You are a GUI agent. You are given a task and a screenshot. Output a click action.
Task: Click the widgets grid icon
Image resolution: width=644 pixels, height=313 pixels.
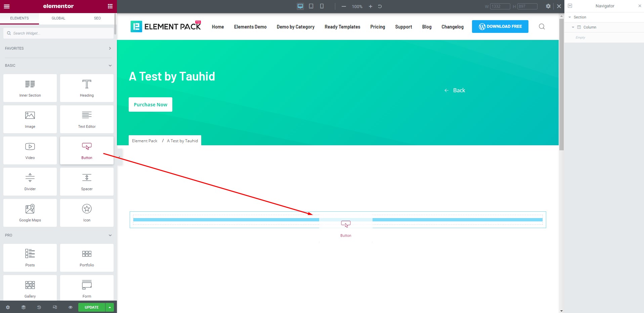click(110, 6)
